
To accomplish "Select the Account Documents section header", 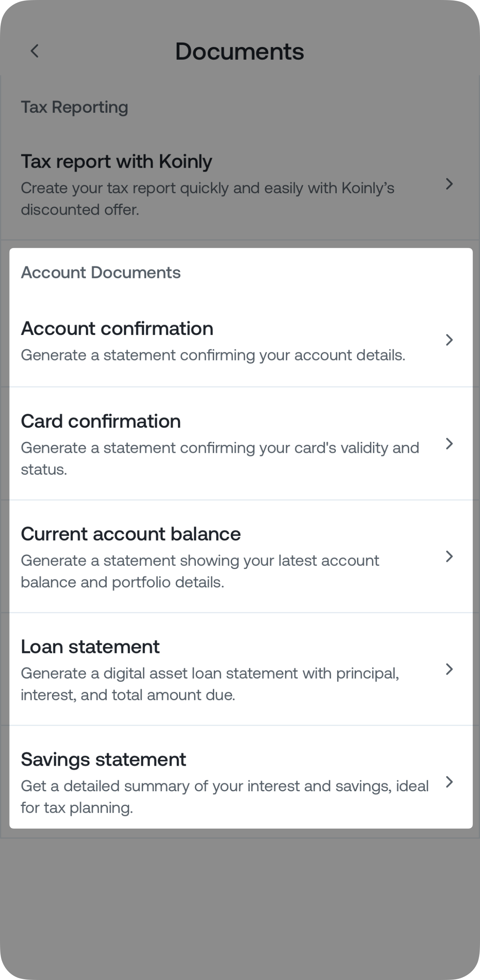I will (101, 273).
